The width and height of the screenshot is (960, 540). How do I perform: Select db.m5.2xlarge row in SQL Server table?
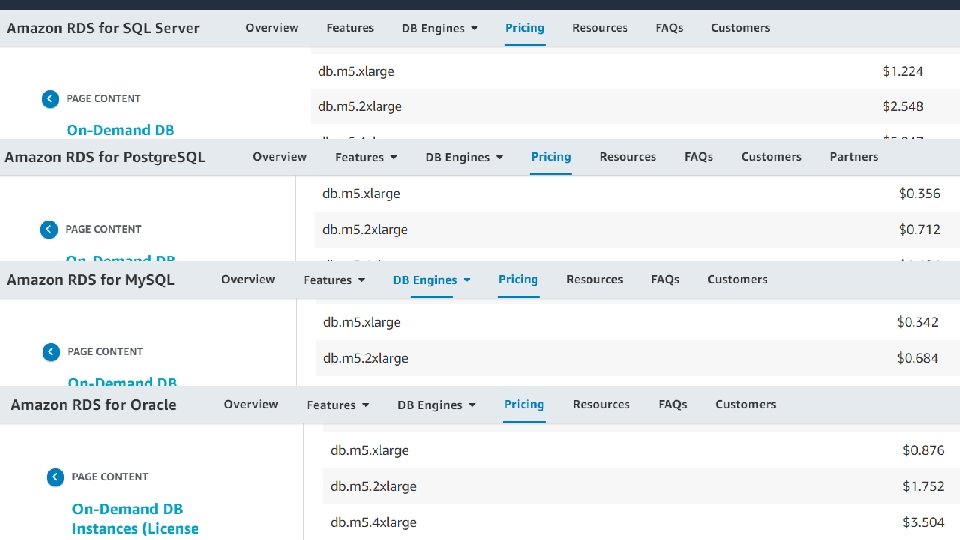coord(636,107)
